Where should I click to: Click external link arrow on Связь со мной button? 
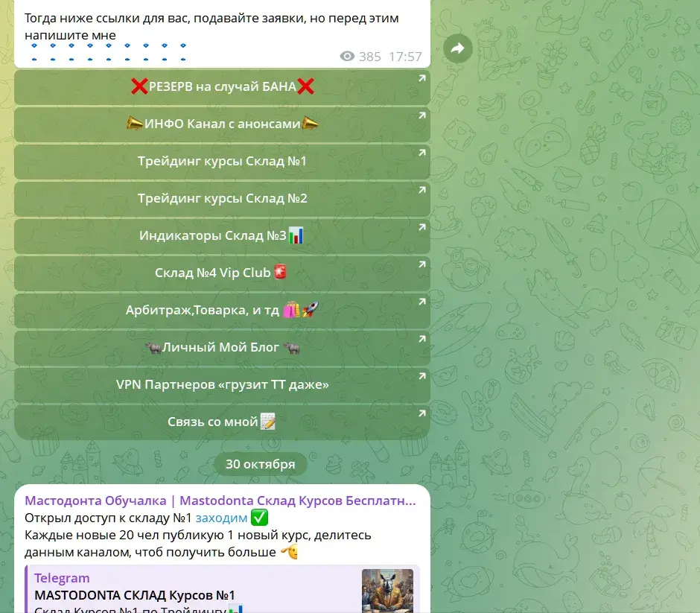click(x=421, y=413)
